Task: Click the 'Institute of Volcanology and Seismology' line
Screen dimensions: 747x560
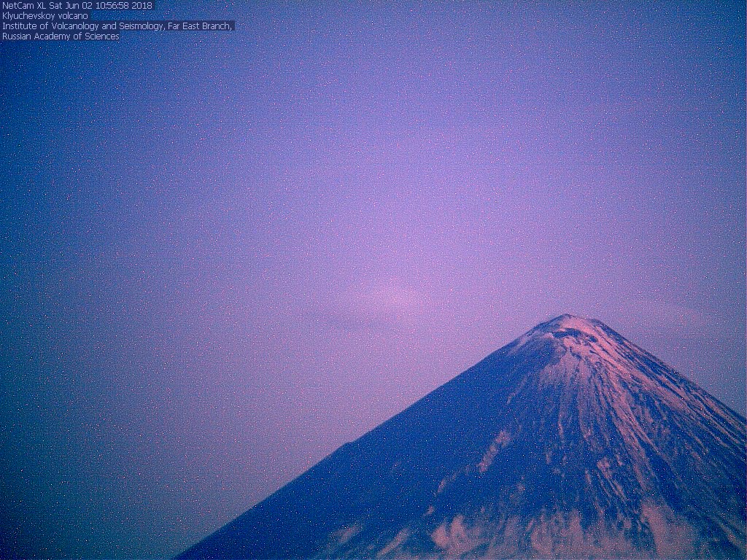Action: point(117,26)
